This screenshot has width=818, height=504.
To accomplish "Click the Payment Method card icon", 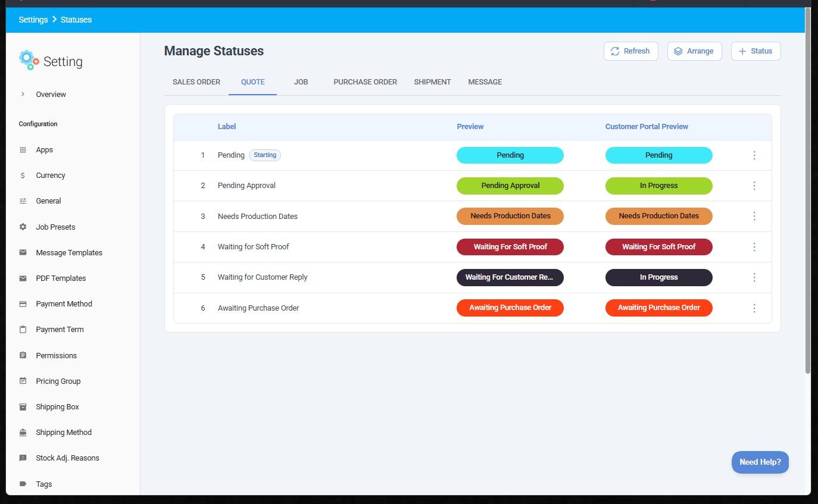I will 23,304.
